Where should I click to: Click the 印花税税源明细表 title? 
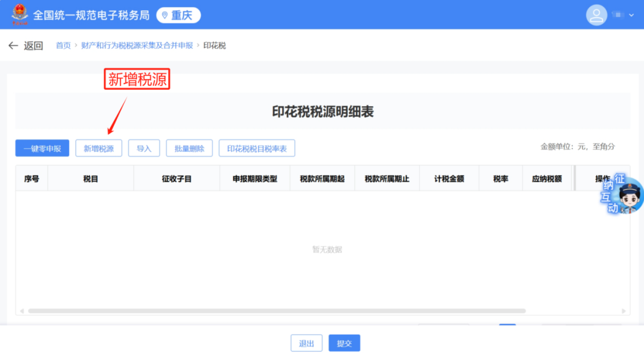pos(323,111)
